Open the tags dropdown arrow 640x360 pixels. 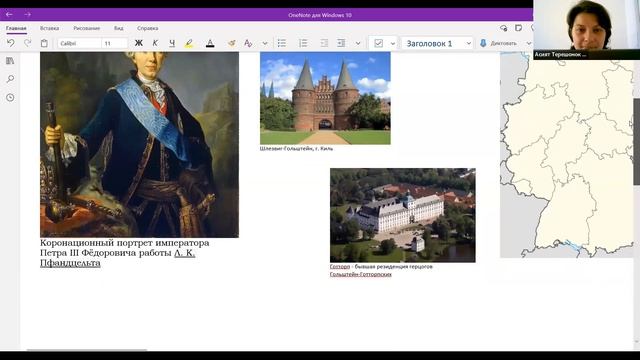(393, 43)
